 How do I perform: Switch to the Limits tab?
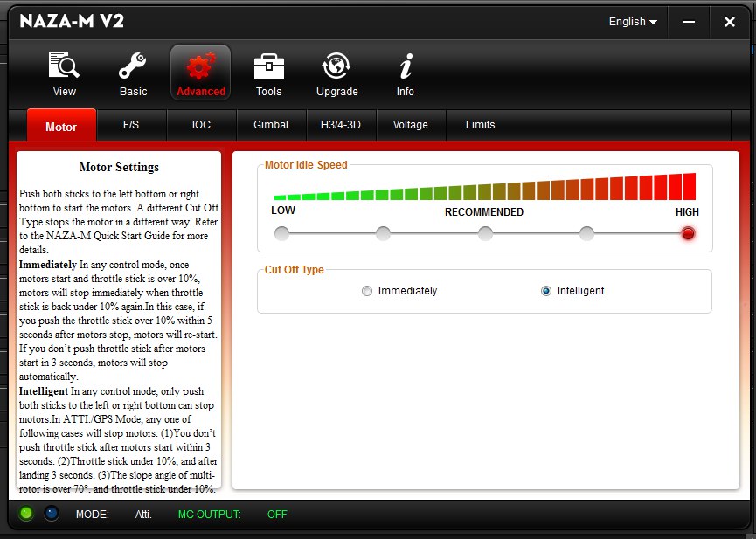coord(480,125)
